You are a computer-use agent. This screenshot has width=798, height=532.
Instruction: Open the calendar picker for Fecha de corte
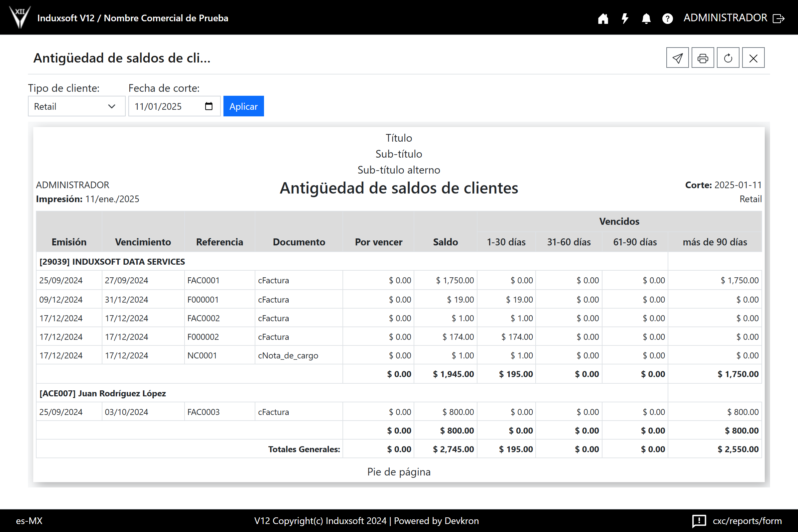coord(209,106)
